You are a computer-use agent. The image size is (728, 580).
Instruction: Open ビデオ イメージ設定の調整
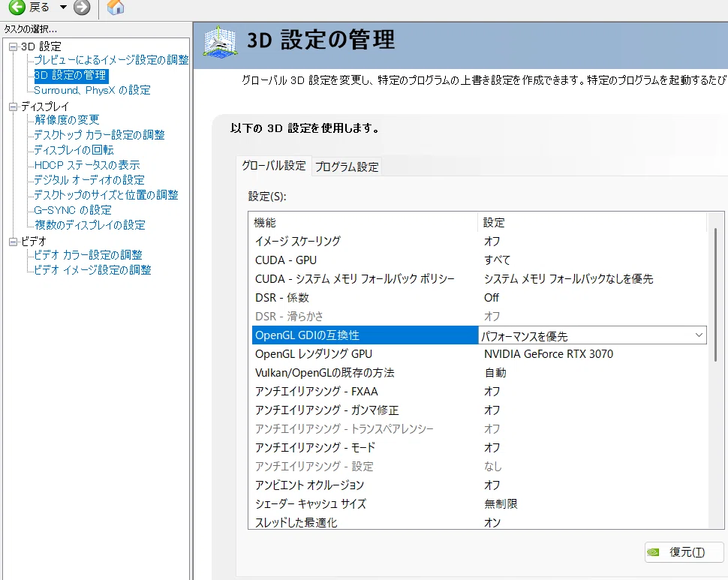click(92, 269)
